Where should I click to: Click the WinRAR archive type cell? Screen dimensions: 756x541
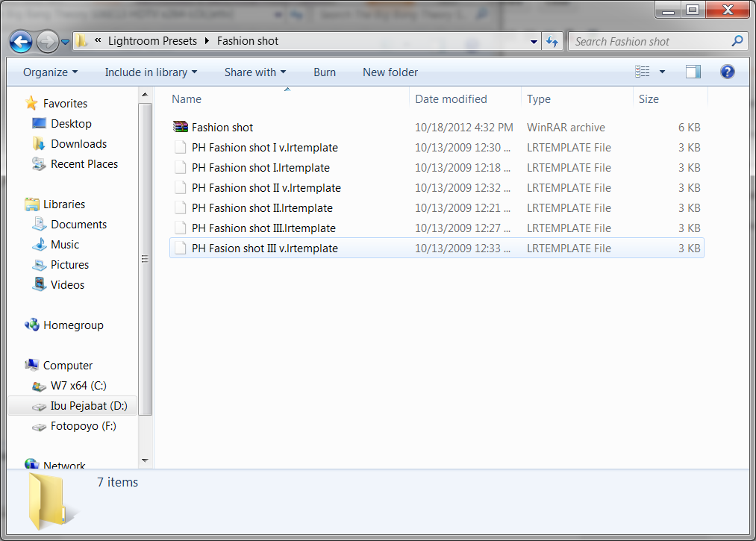click(x=566, y=128)
